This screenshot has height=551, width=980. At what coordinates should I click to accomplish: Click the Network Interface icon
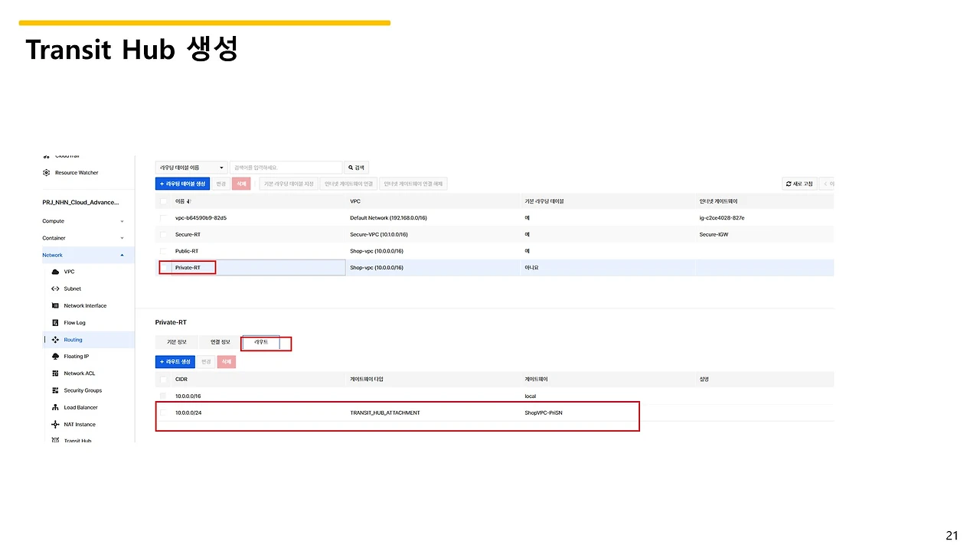click(x=55, y=305)
